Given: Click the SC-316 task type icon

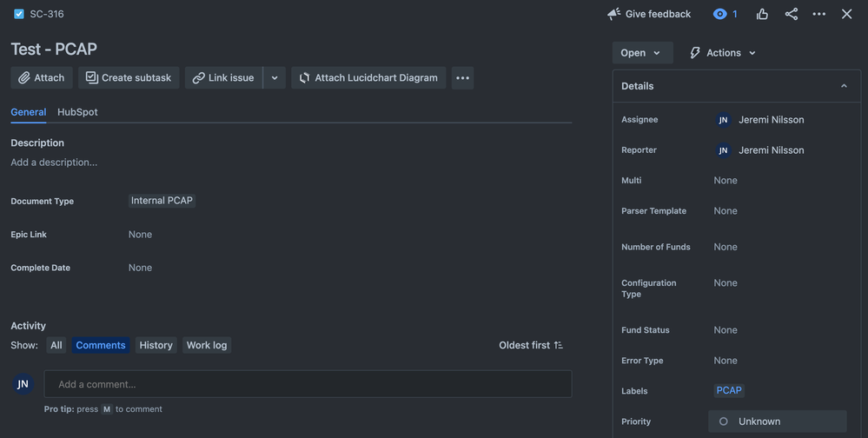Looking at the screenshot, I should 19,14.
